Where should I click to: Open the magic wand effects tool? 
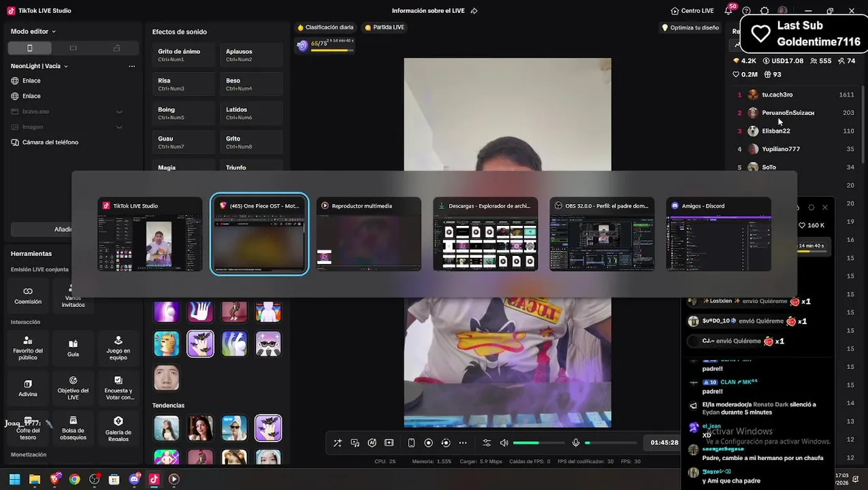pyautogui.click(x=338, y=442)
